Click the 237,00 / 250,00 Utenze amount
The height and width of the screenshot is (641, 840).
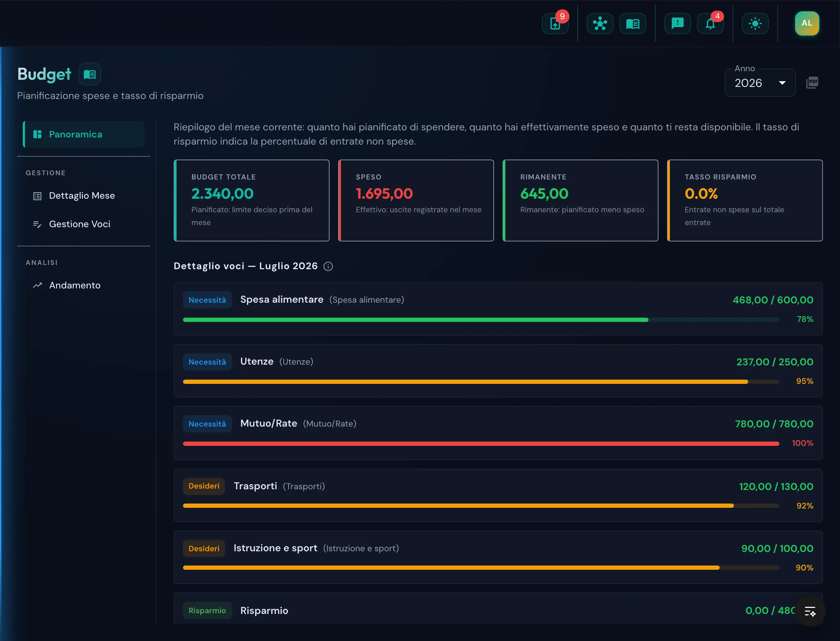(775, 362)
